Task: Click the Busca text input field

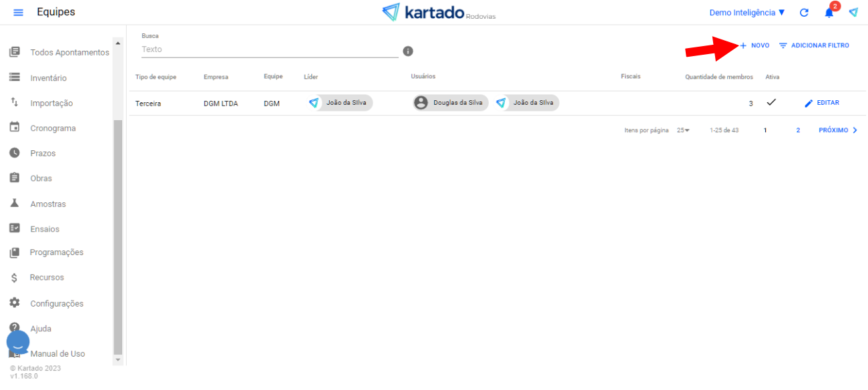Action: click(x=270, y=49)
